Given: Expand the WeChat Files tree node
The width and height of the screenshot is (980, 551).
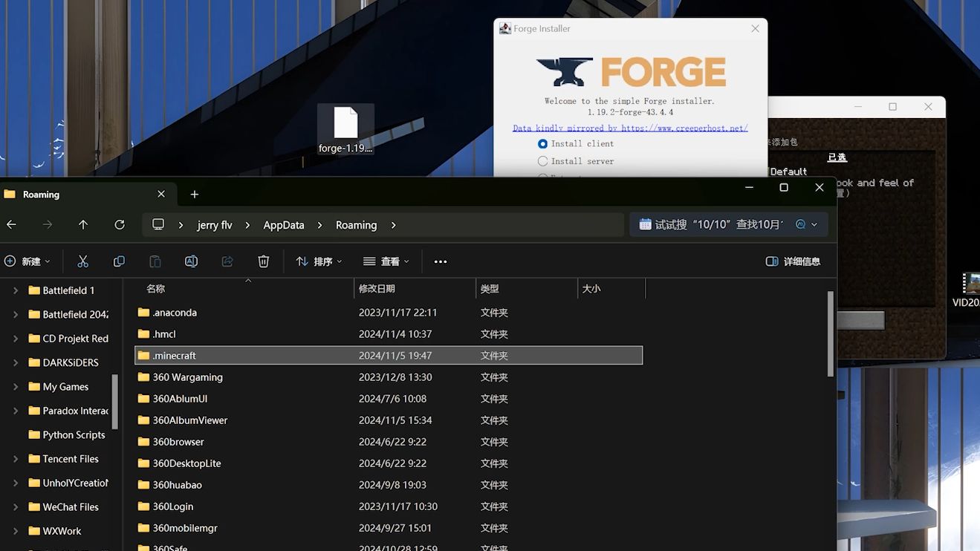Looking at the screenshot, I should [16, 507].
